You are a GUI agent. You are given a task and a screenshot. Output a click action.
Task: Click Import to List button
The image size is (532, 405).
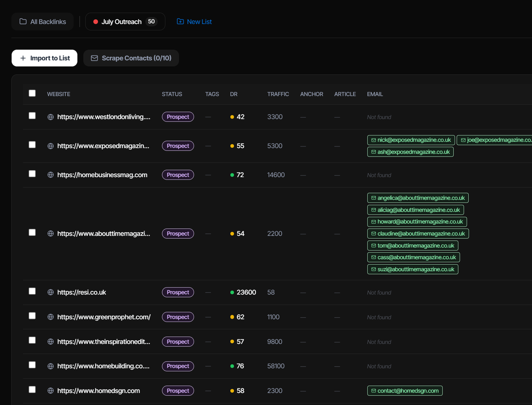45,58
